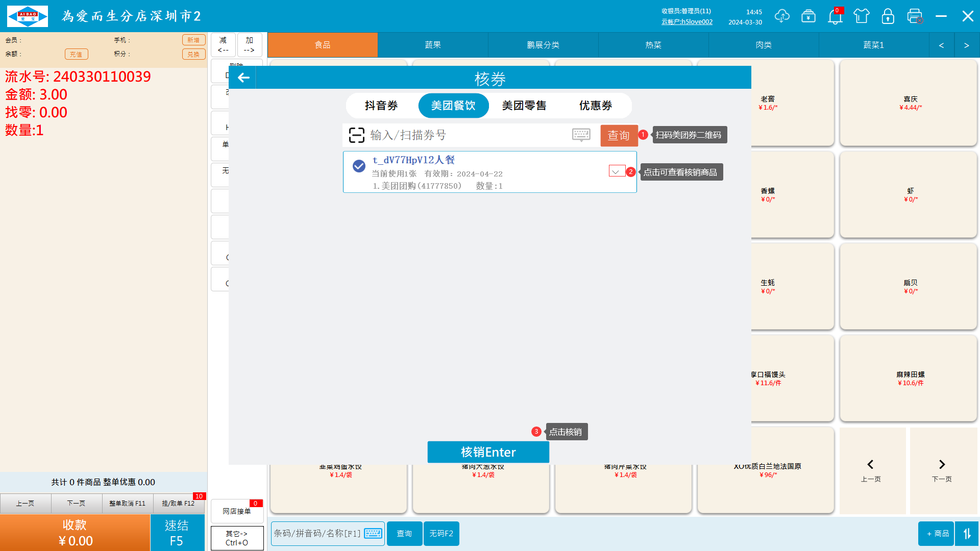Open 蔬菜1 category tab

pos(874,45)
